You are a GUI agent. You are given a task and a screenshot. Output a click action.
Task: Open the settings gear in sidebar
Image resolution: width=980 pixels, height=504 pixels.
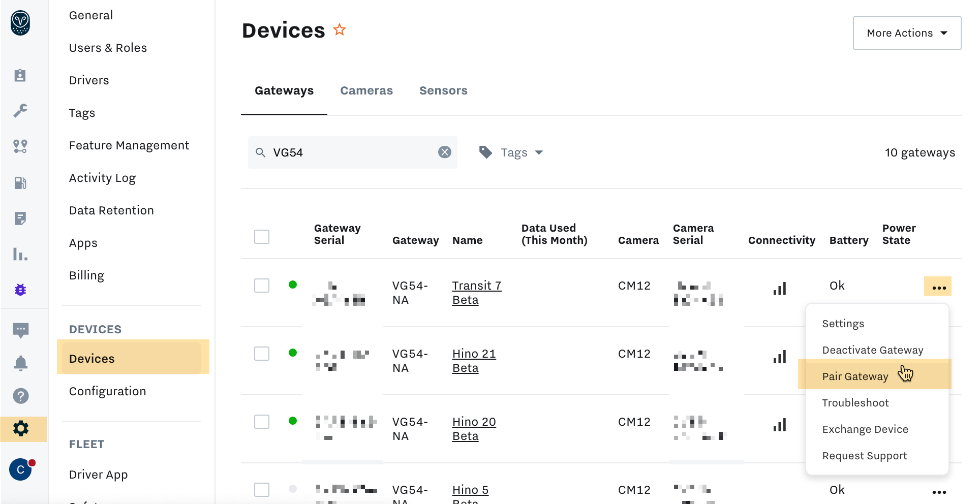(x=21, y=429)
